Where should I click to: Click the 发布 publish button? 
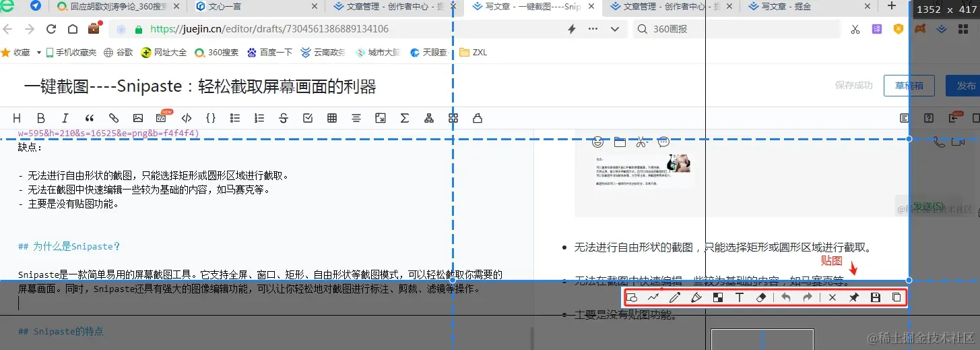click(x=963, y=86)
